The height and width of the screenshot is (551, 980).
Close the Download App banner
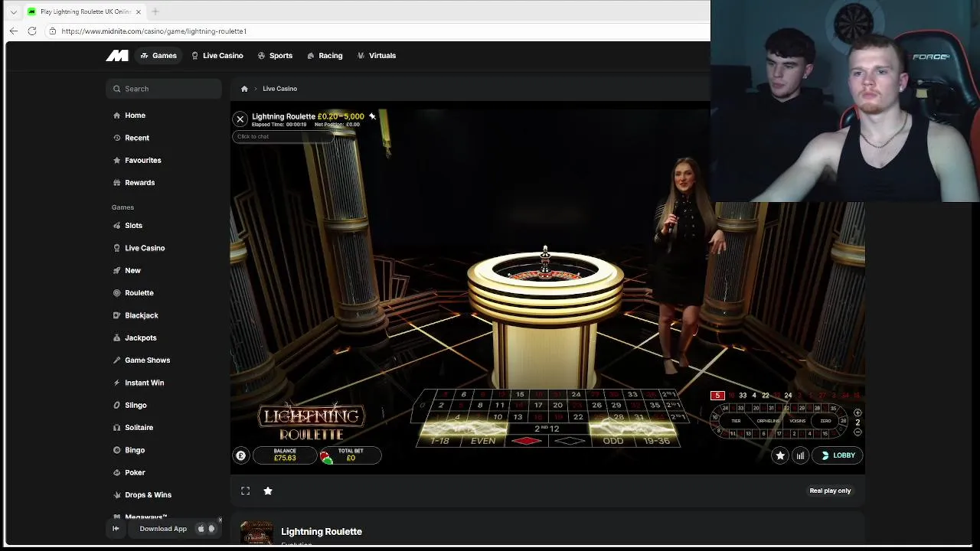[220, 520]
